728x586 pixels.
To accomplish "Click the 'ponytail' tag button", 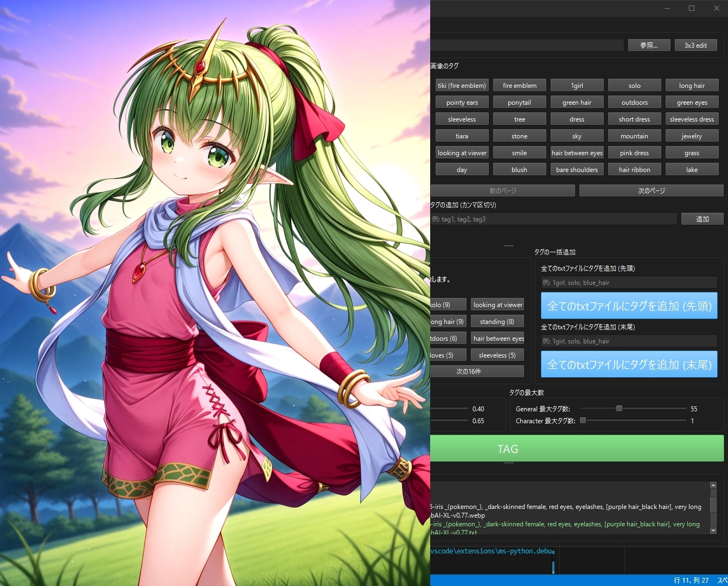I will point(519,103).
